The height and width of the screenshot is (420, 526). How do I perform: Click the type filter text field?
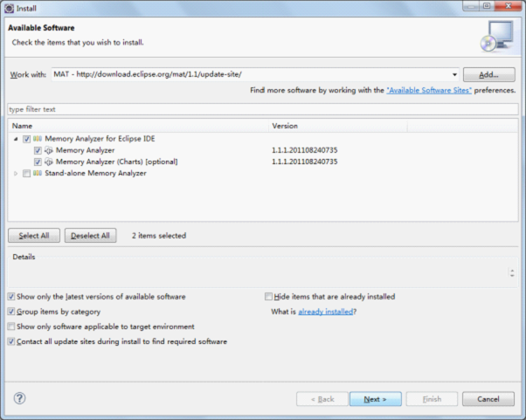coord(263,109)
